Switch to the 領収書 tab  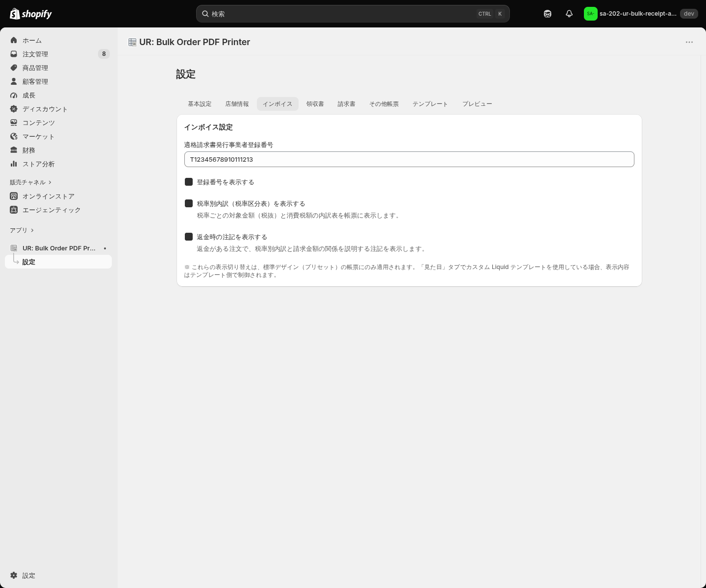pos(315,104)
